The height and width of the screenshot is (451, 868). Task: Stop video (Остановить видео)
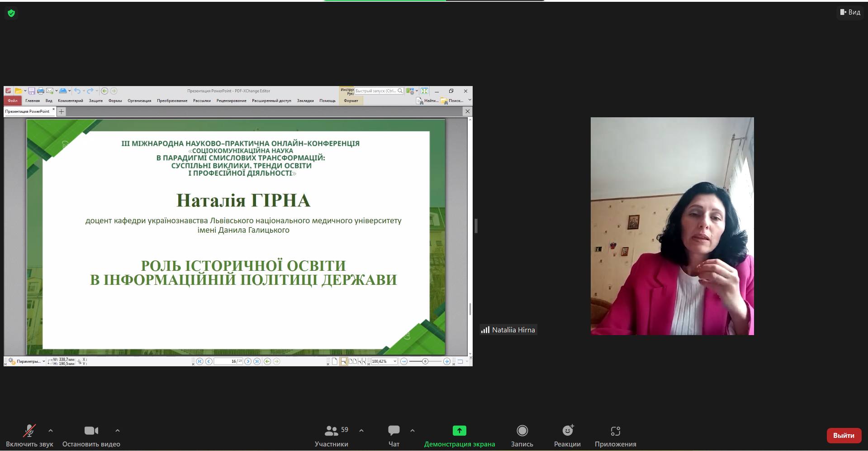[91, 436]
